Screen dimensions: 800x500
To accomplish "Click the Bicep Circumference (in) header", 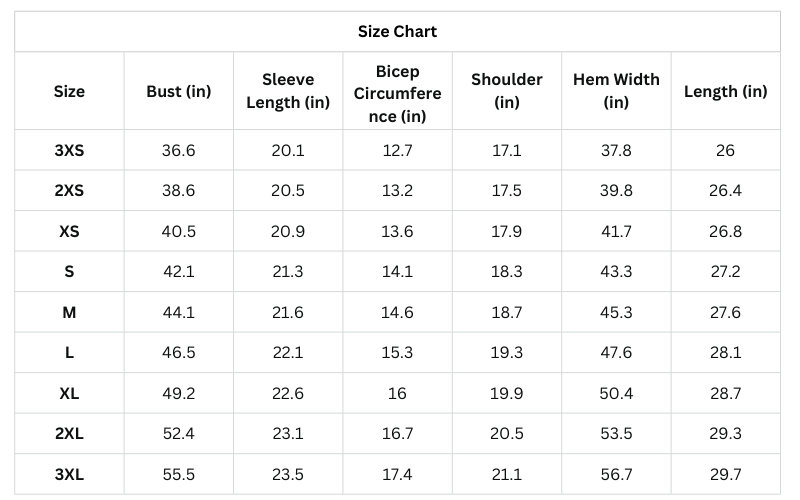I will click(x=397, y=94).
